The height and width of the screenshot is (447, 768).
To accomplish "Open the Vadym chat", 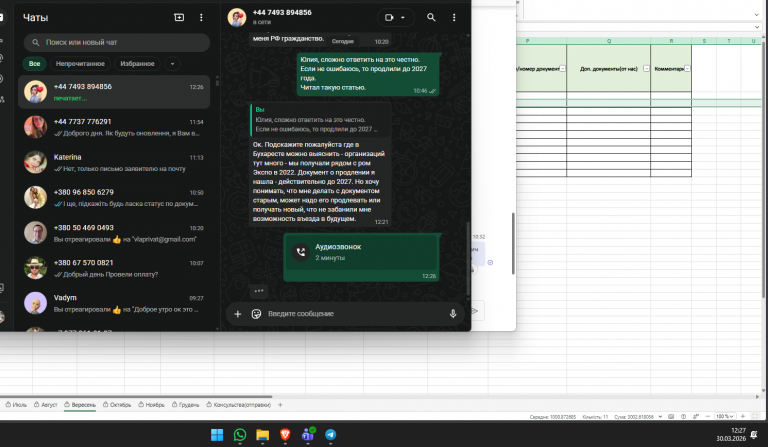I will click(x=114, y=304).
